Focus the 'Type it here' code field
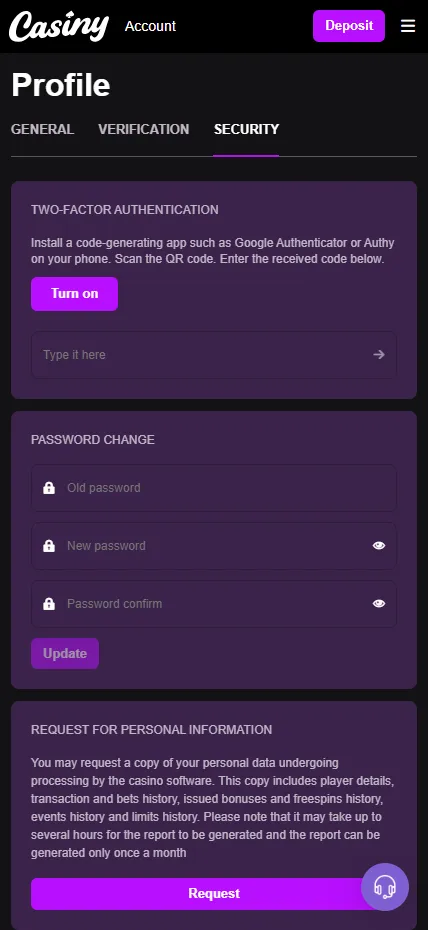Viewport: 428px width, 930px height. click(x=214, y=355)
